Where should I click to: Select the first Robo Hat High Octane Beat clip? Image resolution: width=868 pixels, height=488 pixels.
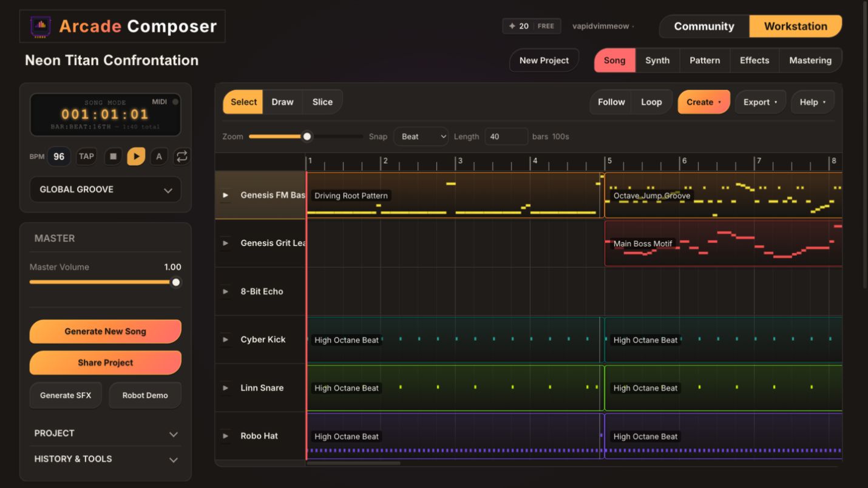pyautogui.click(x=454, y=436)
